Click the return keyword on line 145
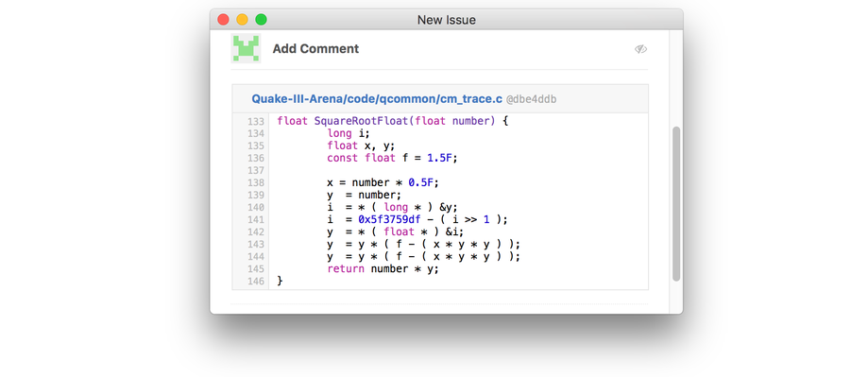868x377 pixels. [x=346, y=268]
